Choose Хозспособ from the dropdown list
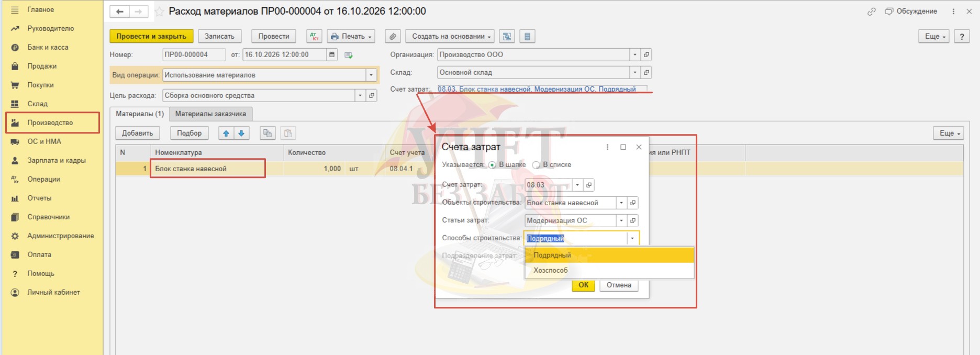 tap(609, 270)
